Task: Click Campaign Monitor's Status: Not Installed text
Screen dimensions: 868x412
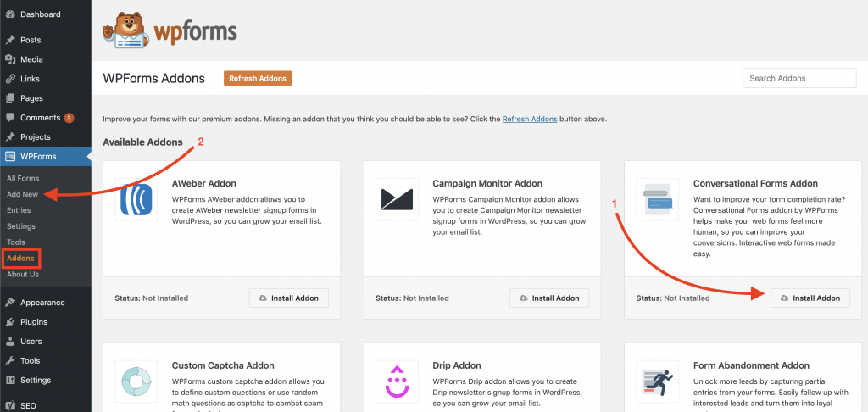Action: tap(413, 298)
